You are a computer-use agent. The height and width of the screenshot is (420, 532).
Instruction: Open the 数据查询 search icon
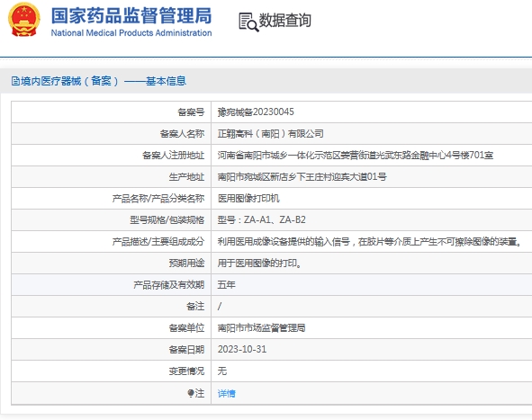point(248,22)
